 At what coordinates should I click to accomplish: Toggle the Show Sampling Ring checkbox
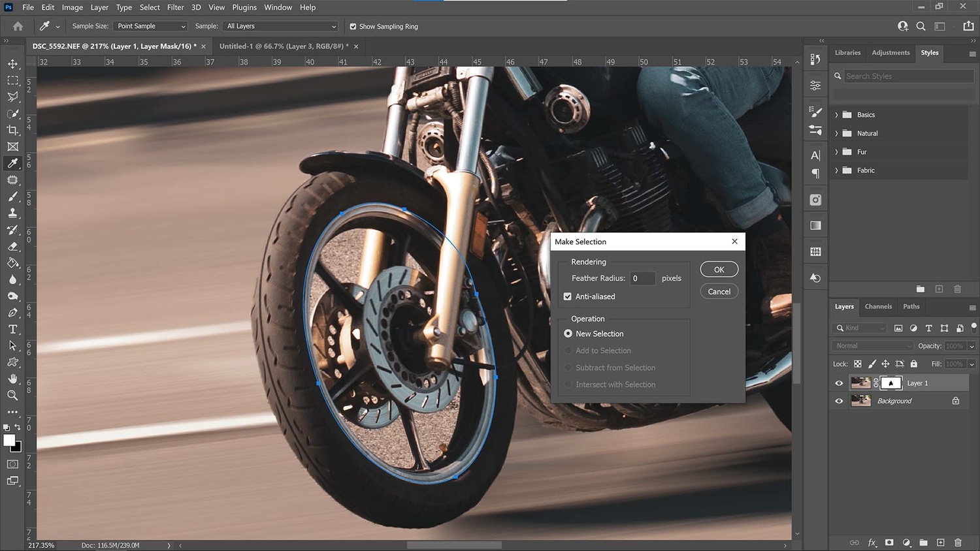tap(353, 27)
